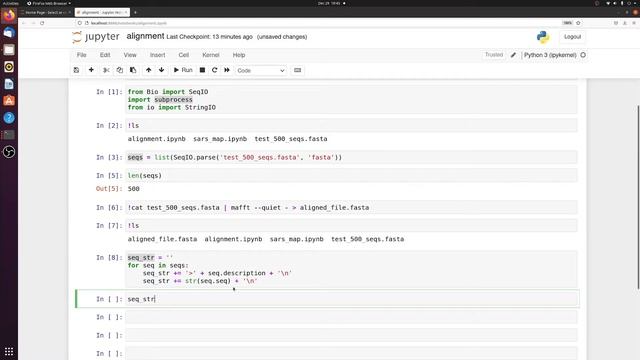Click the kernel idle circle indicator
The width and height of the screenshot is (640, 360).
pos(583,55)
